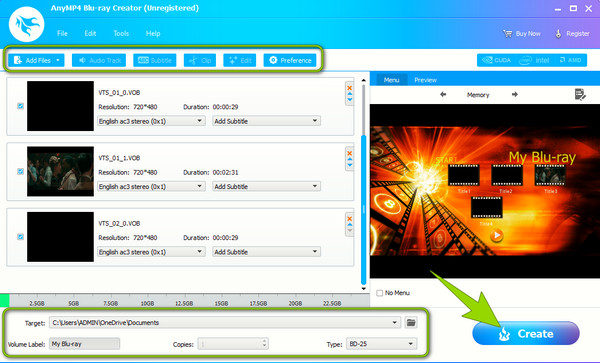Click the Title1 thumbnail in menu preview
The height and width of the screenshot is (363, 600).
[x=464, y=175]
